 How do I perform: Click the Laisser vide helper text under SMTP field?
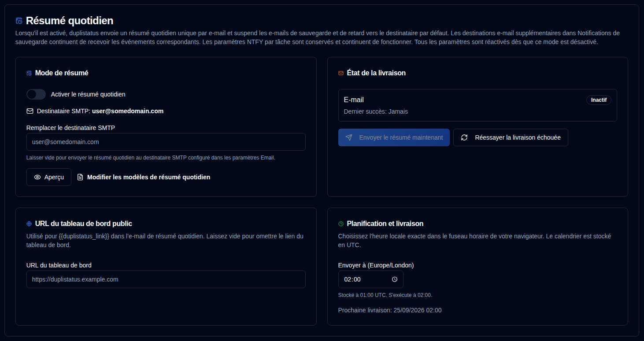tap(151, 158)
